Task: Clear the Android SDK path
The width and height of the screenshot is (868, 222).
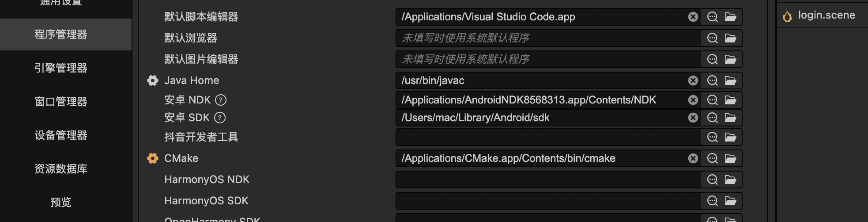Action: (693, 118)
